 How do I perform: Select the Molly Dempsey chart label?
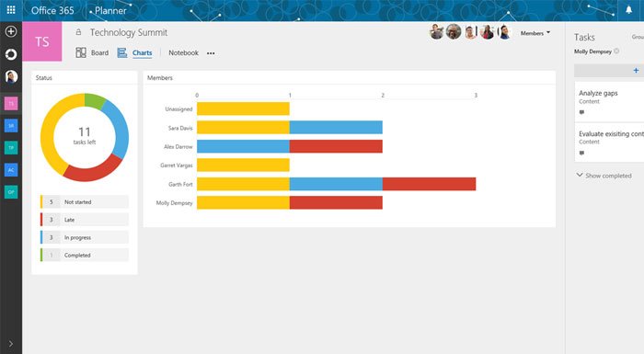tap(174, 203)
